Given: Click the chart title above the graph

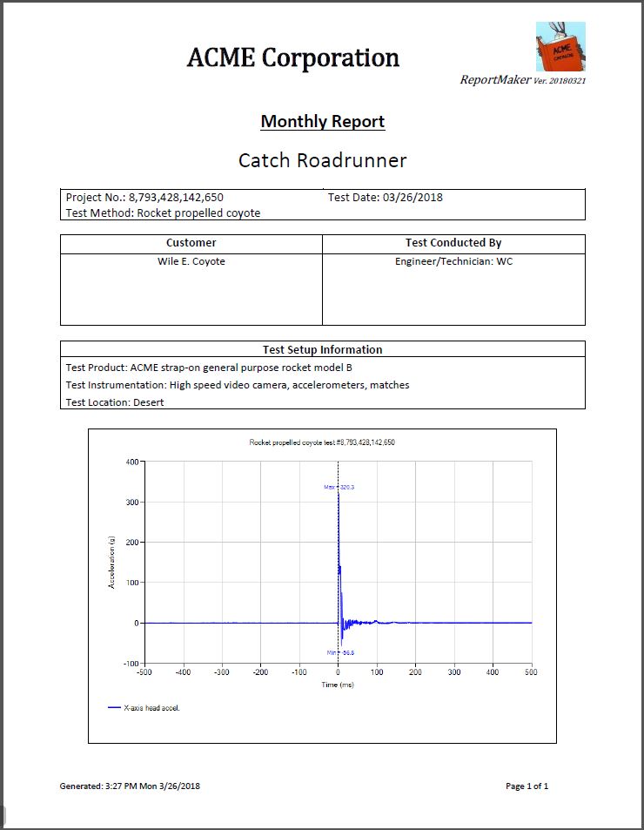Looking at the screenshot, I should (x=322, y=442).
